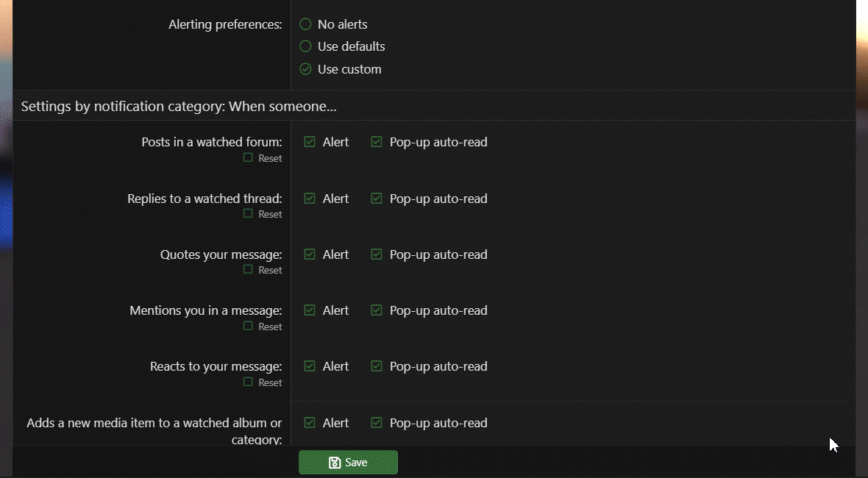Toggle Pop-up auto-read for message mentions
Screen dimensions: 868x478
click(x=377, y=310)
